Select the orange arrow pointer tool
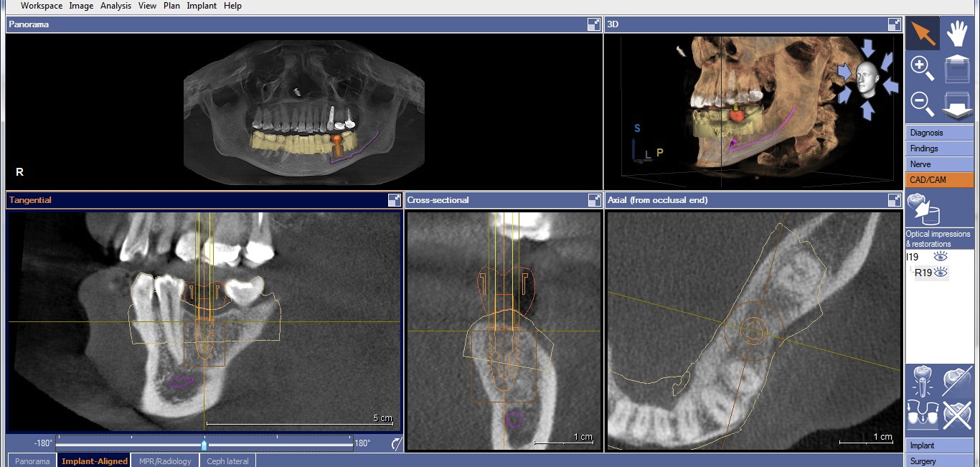This screenshot has height=467, width=980. [923, 33]
